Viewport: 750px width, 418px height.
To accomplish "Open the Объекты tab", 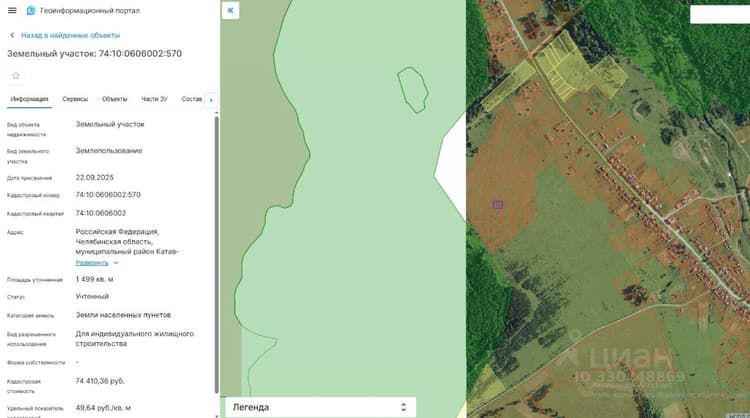I will point(114,99).
